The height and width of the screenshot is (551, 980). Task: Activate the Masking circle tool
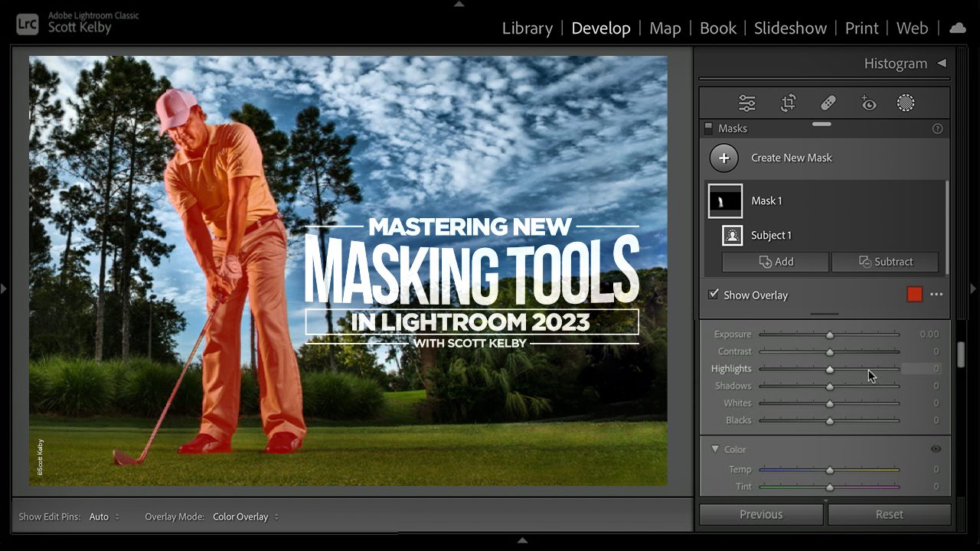coord(906,103)
